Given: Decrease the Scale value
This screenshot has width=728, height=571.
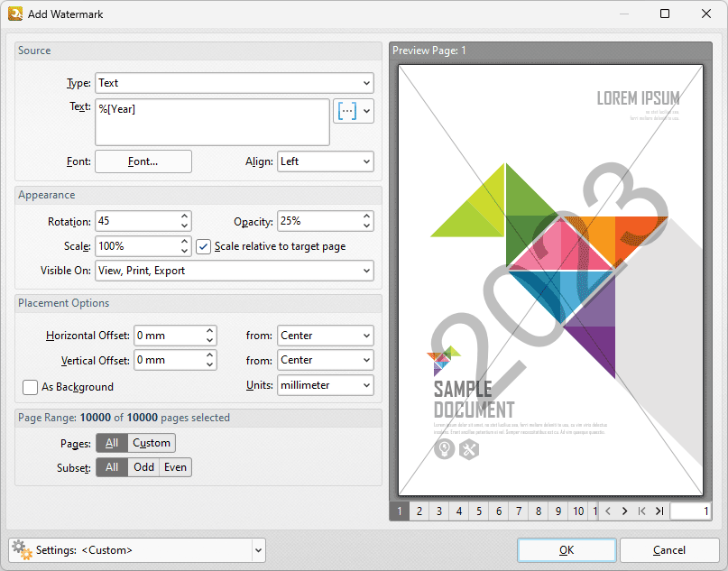Looking at the screenshot, I should tap(184, 251).
